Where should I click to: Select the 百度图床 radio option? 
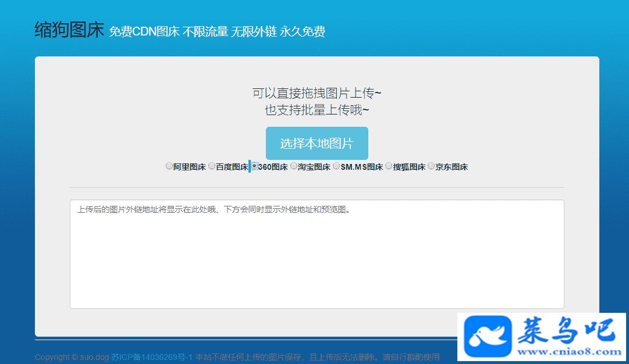[x=212, y=166]
